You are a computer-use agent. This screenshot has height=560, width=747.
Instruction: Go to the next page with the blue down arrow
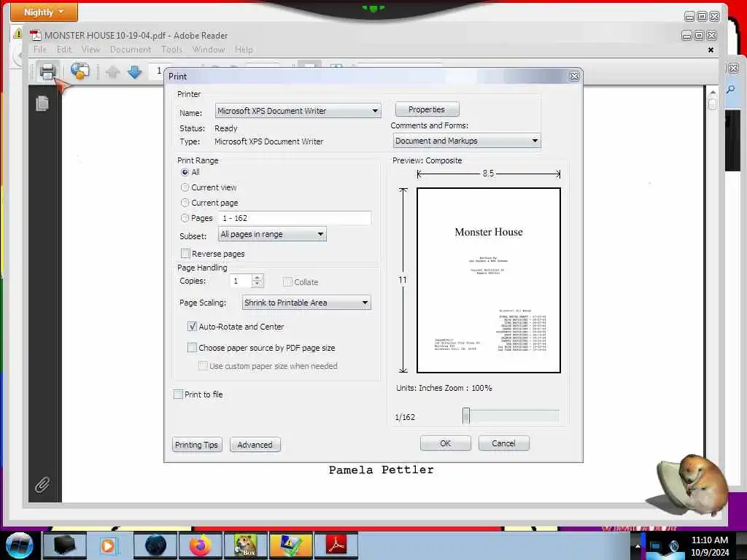(x=135, y=72)
